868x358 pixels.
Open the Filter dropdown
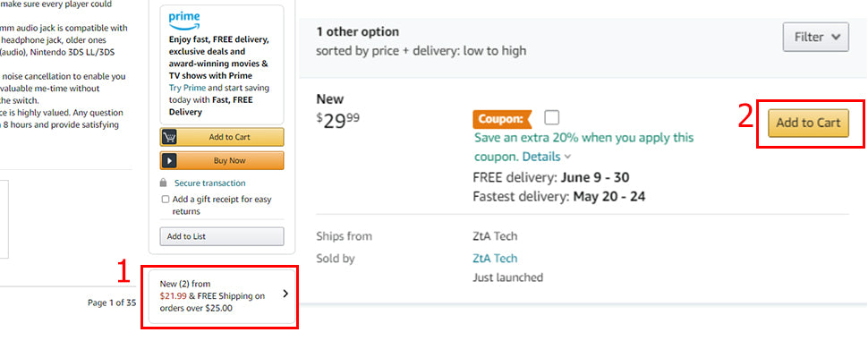(x=815, y=37)
